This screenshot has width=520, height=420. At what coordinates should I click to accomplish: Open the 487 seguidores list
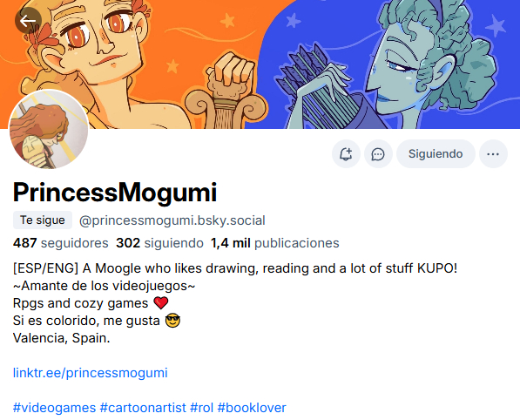click(x=61, y=243)
